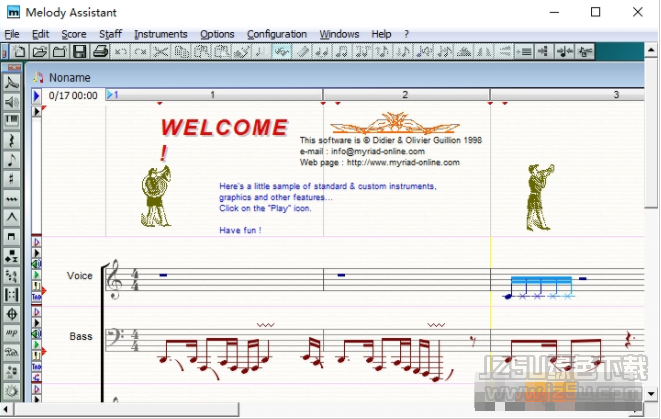Select the repeat bar-lines palette tool

point(12,295)
